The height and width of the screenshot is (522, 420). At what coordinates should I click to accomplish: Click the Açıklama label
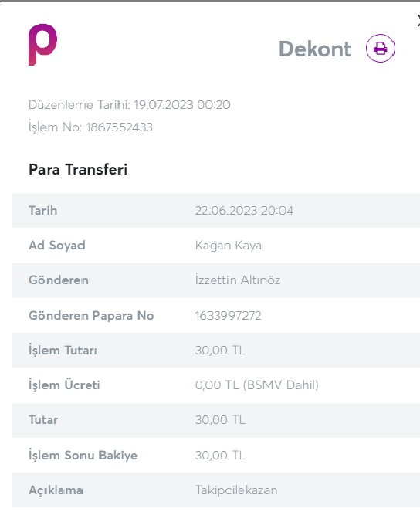(56, 490)
